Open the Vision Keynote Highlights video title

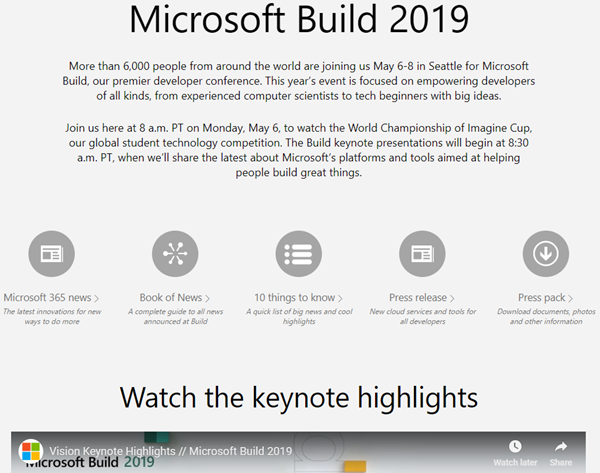click(x=171, y=451)
